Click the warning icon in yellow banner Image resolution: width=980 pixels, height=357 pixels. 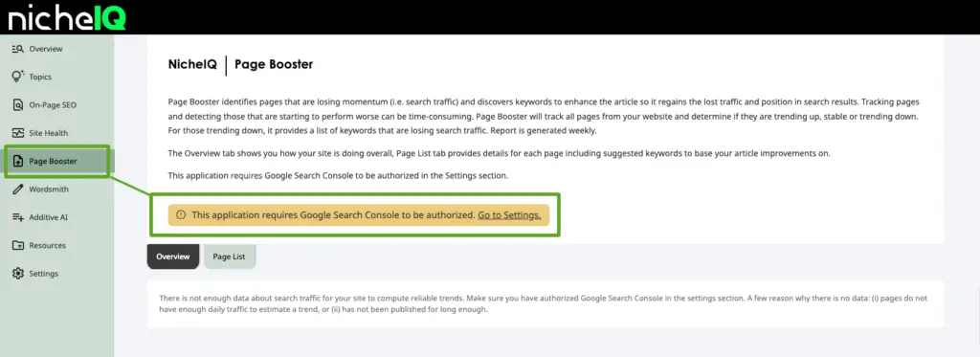(181, 214)
